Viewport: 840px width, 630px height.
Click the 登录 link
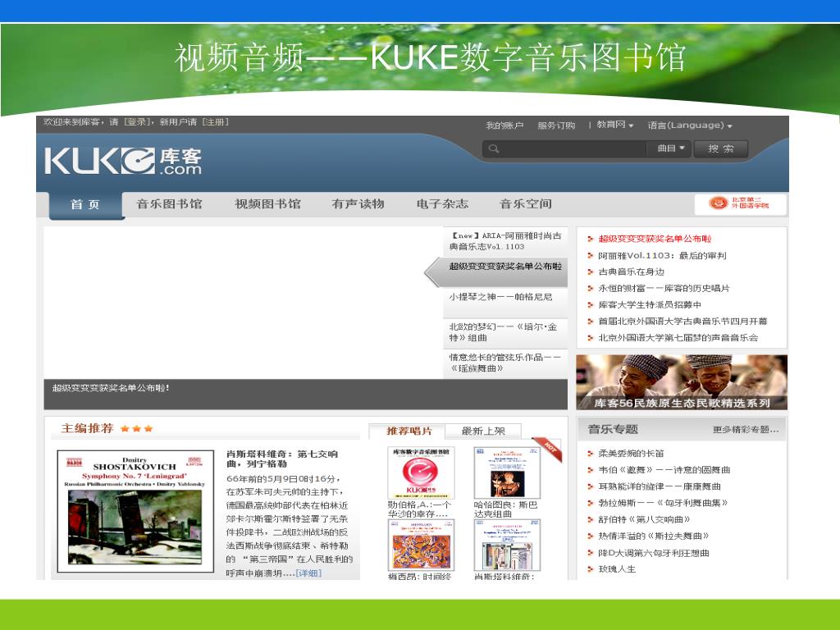[x=138, y=122]
